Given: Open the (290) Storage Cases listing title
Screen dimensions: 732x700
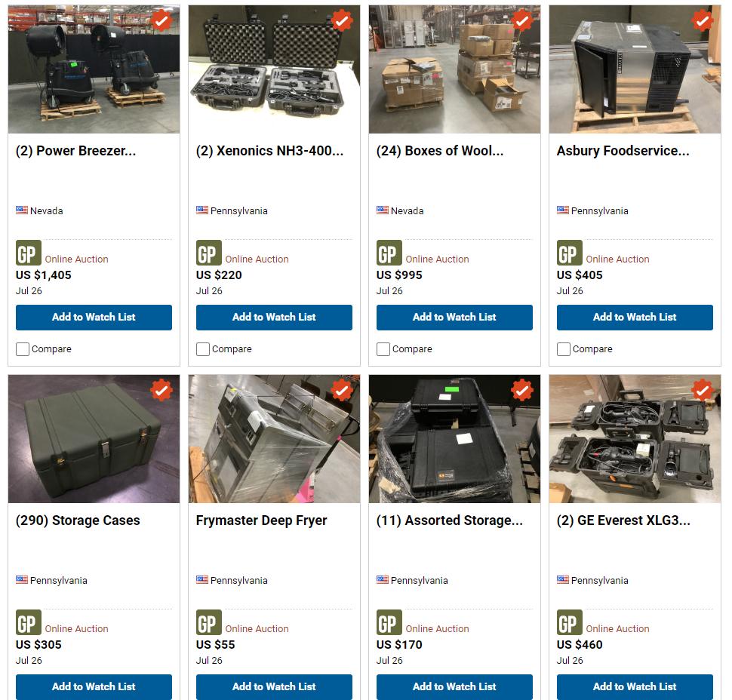Looking at the screenshot, I should coord(78,520).
